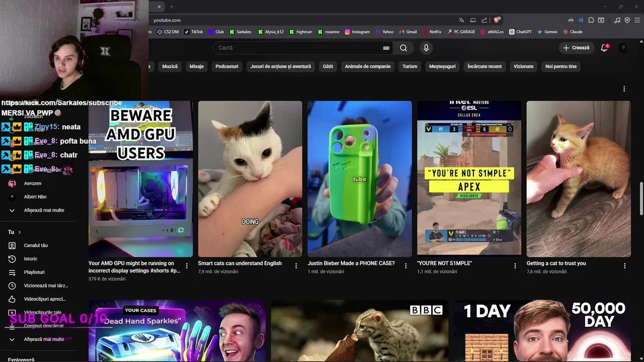Click the Brave Shields lion icon

coord(497,20)
